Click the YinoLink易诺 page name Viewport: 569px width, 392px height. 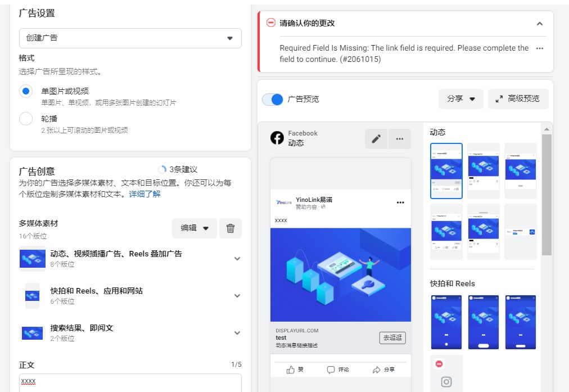314,200
